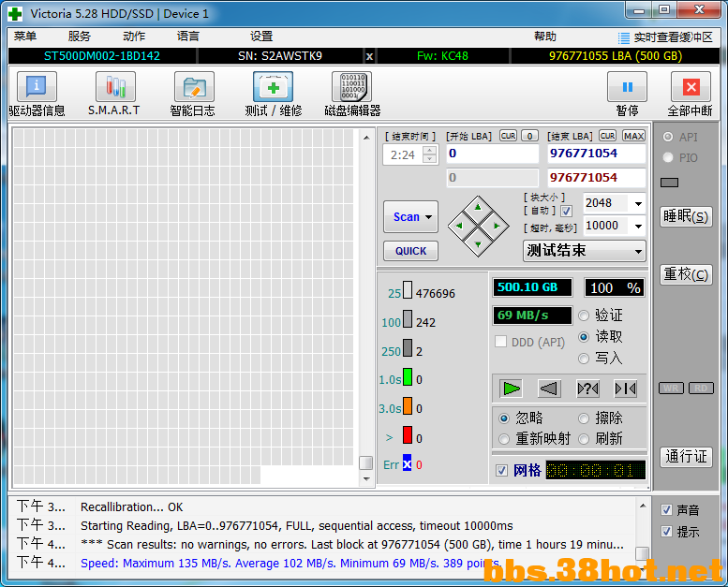
Task: Select the ignore (忽略) radio option
Action: tap(504, 418)
